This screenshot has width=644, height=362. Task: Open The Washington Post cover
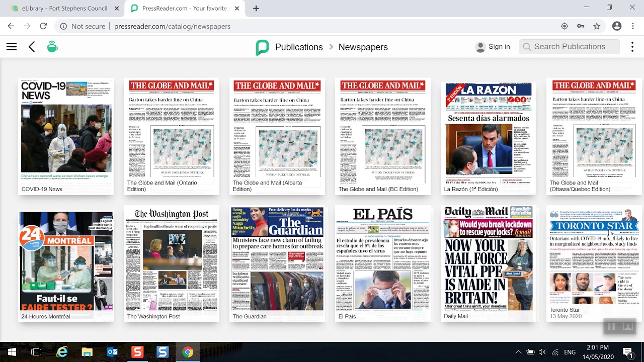point(172,263)
